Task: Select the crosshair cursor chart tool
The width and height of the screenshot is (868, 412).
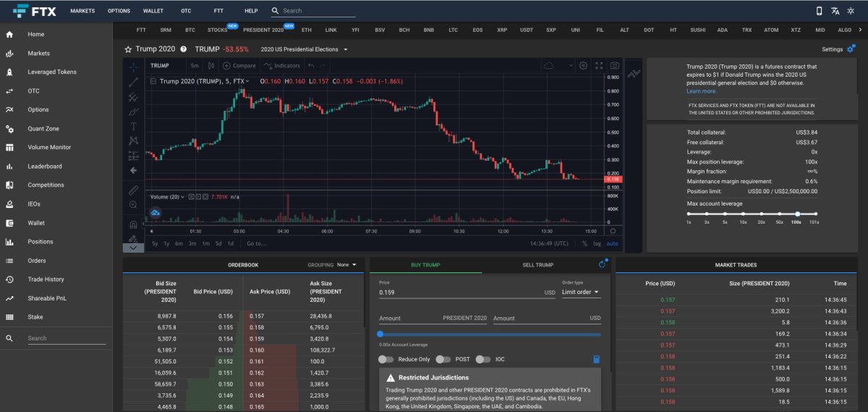Action: (x=134, y=66)
